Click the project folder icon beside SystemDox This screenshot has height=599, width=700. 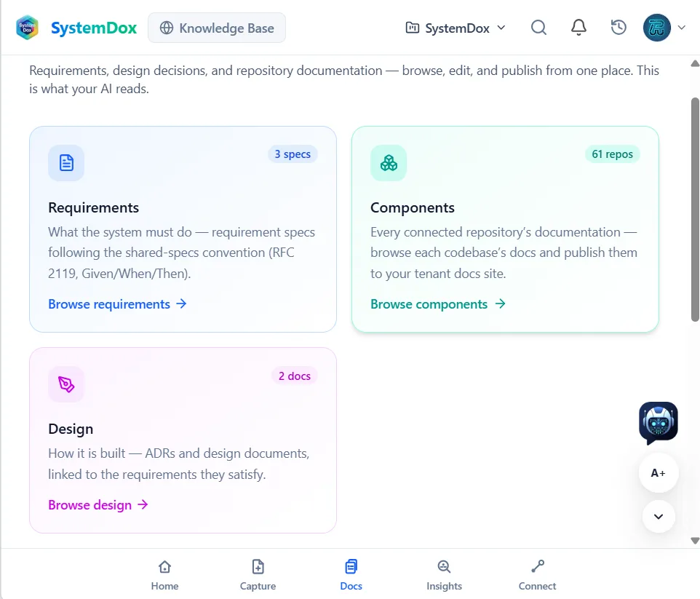[x=412, y=28]
